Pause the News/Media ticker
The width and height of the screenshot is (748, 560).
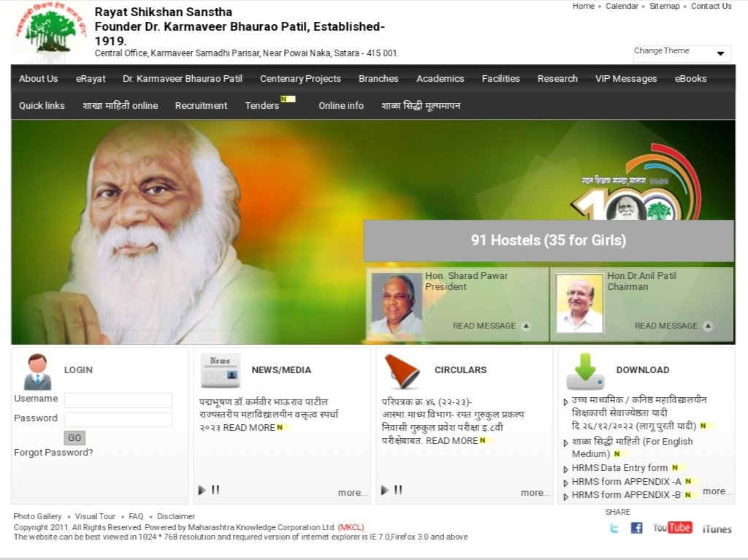point(215,491)
